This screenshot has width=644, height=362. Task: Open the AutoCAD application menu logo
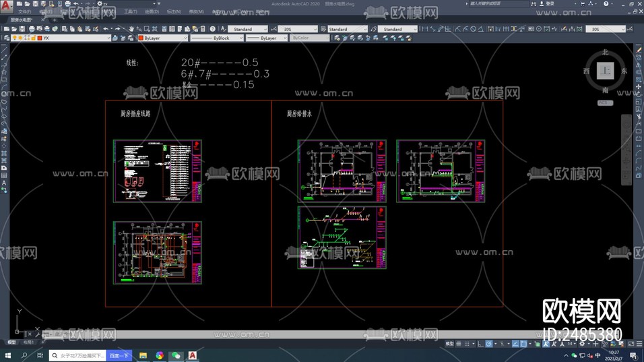coord(6,6)
